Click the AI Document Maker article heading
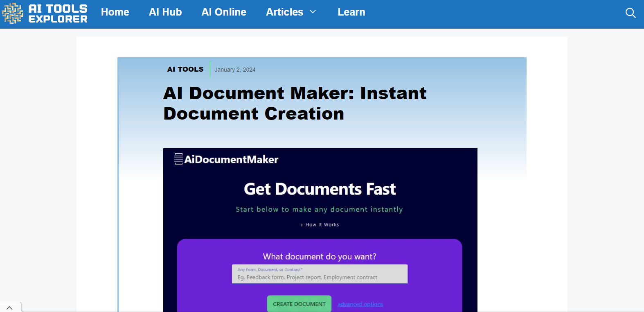This screenshot has width=644, height=312. coord(295,103)
